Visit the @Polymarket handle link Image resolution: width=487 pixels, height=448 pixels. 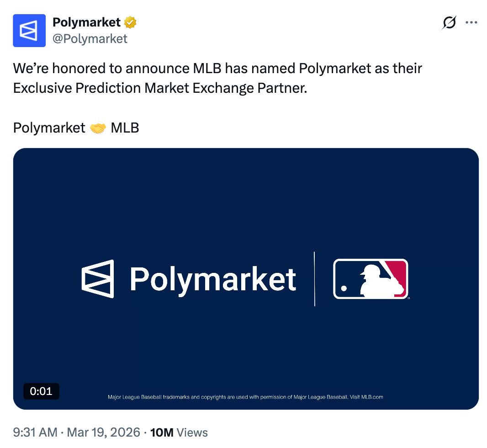(x=90, y=38)
